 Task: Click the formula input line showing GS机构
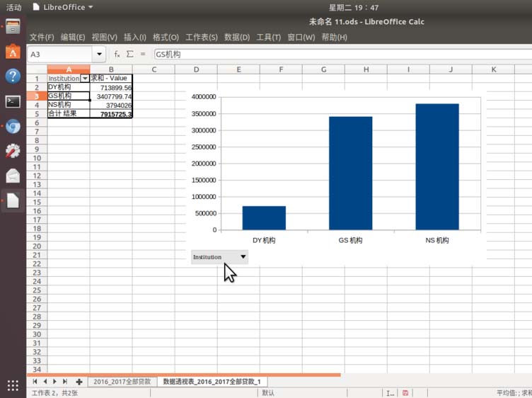(340, 55)
